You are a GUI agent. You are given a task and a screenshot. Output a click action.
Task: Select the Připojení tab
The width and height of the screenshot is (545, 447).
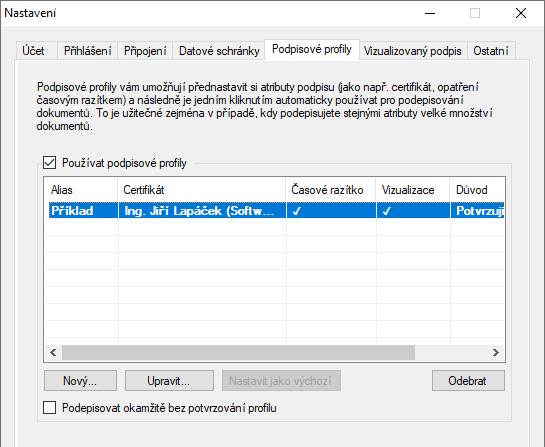[145, 51]
